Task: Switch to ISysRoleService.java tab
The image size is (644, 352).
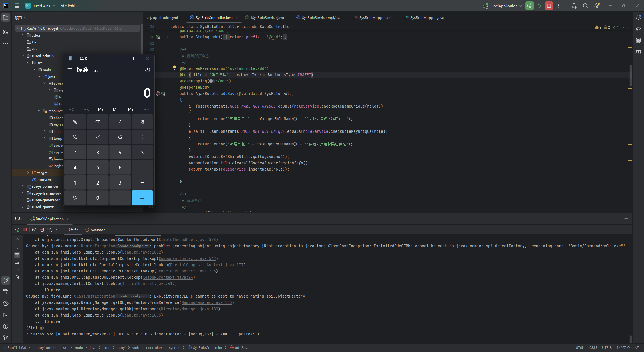Action: coord(265,18)
